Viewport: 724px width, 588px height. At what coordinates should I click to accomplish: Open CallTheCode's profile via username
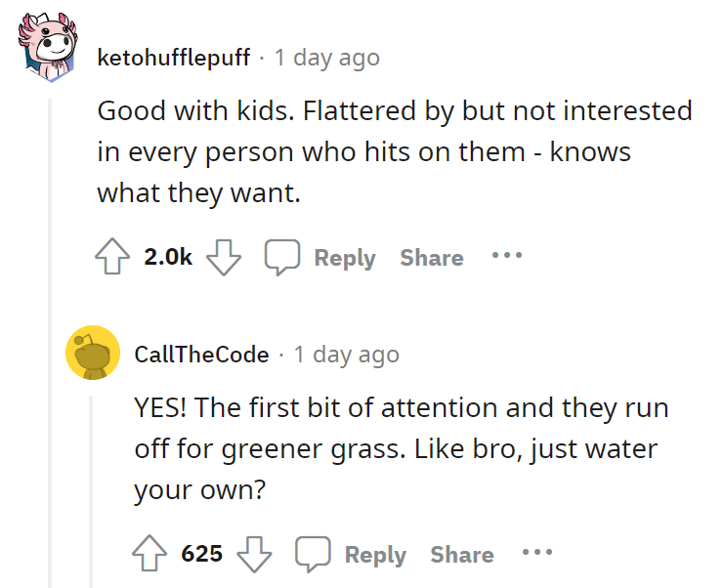point(201,355)
